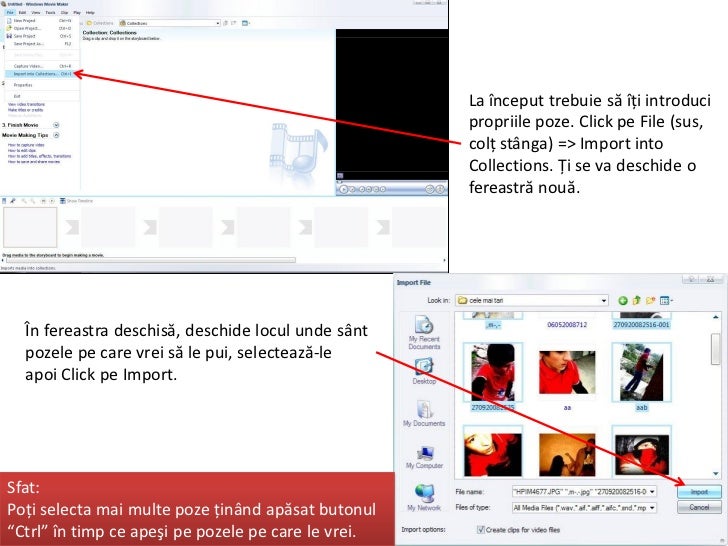
Task: Go to My Computer in places bar
Action: pos(424,456)
